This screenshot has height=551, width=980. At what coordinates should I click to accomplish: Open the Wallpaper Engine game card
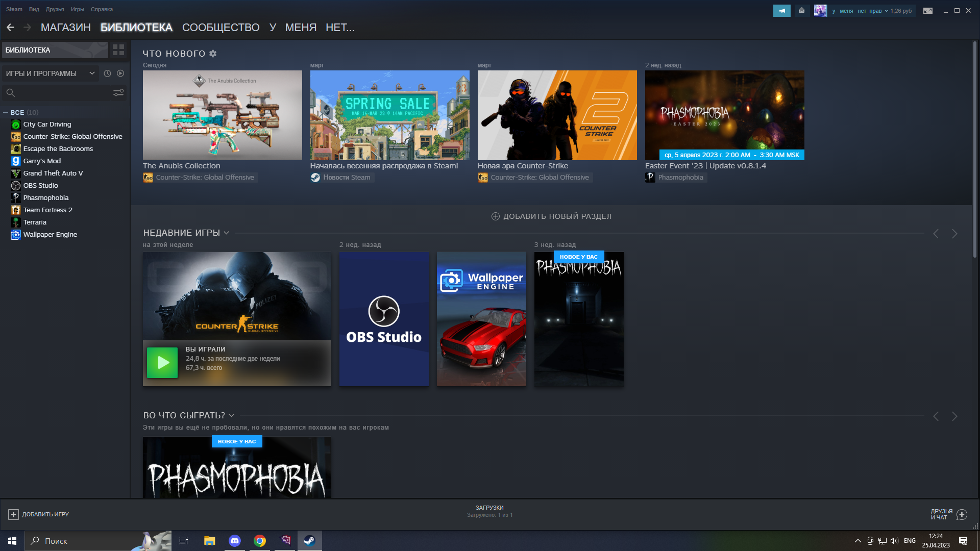481,319
